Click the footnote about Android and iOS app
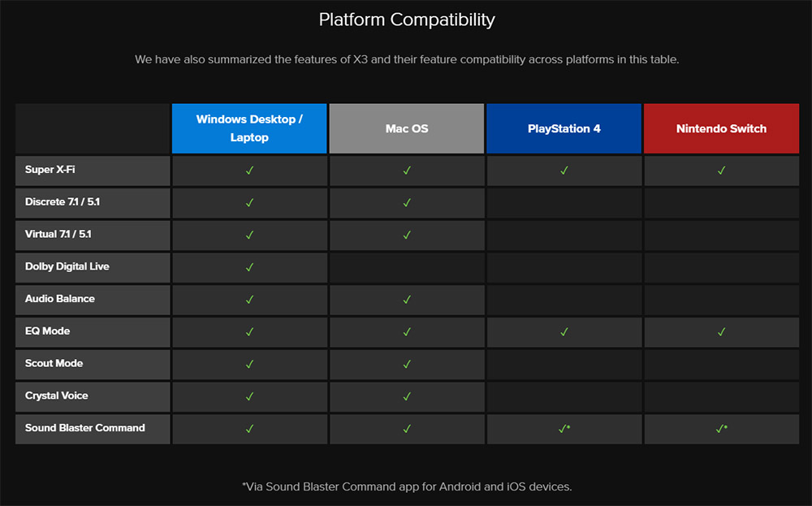 [x=407, y=487]
